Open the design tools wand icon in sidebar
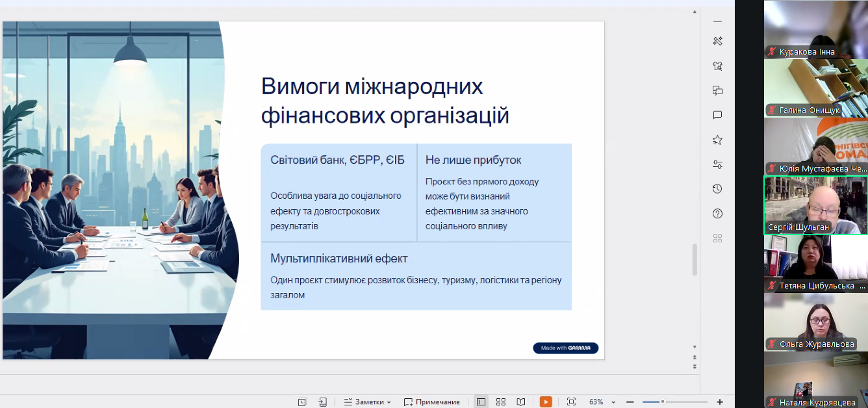Image resolution: width=868 pixels, height=408 pixels. [x=717, y=41]
